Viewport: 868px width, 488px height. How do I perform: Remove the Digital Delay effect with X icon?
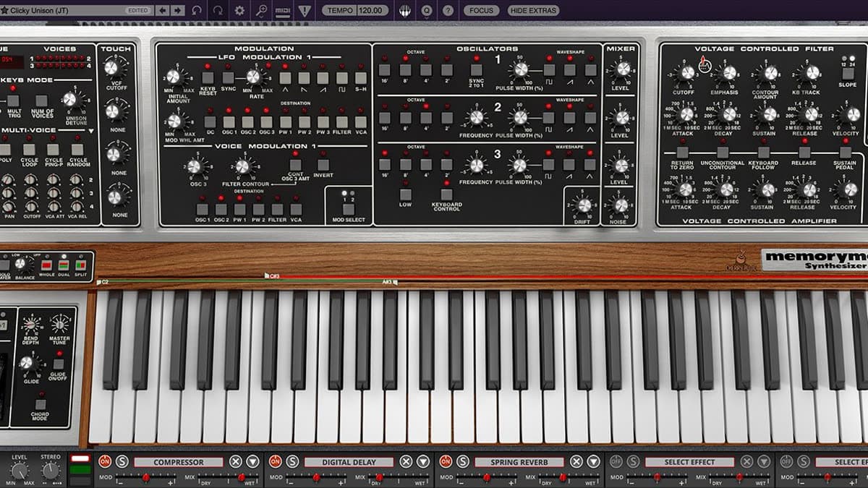click(406, 461)
